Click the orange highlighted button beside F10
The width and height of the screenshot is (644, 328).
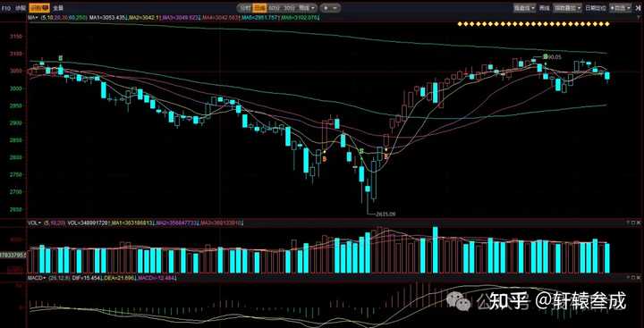tap(39, 8)
